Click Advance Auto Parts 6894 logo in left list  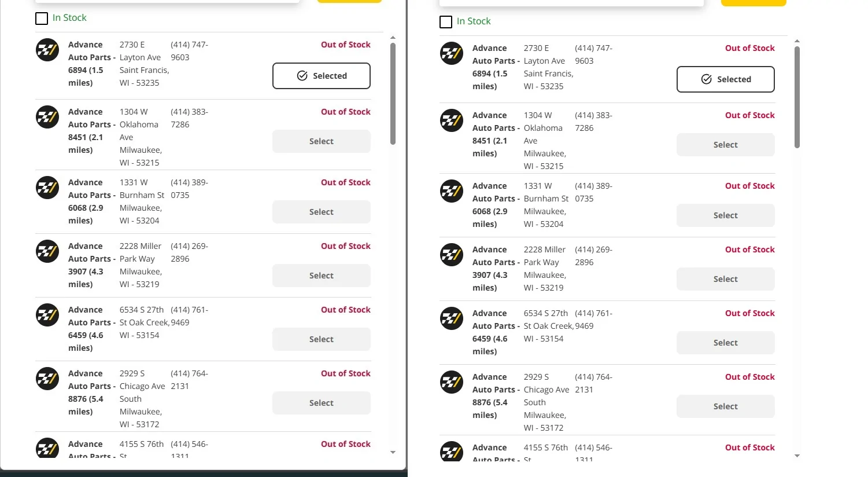coord(47,50)
